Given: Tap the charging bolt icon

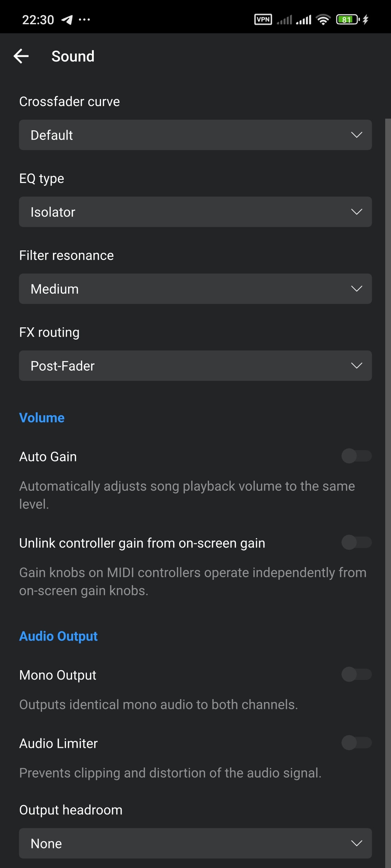Looking at the screenshot, I should (366, 20).
